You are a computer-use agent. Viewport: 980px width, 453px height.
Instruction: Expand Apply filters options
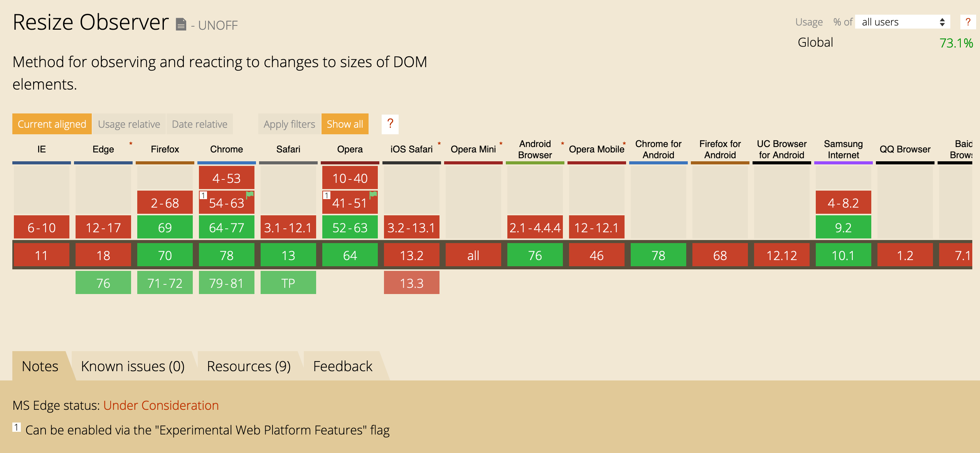(289, 124)
